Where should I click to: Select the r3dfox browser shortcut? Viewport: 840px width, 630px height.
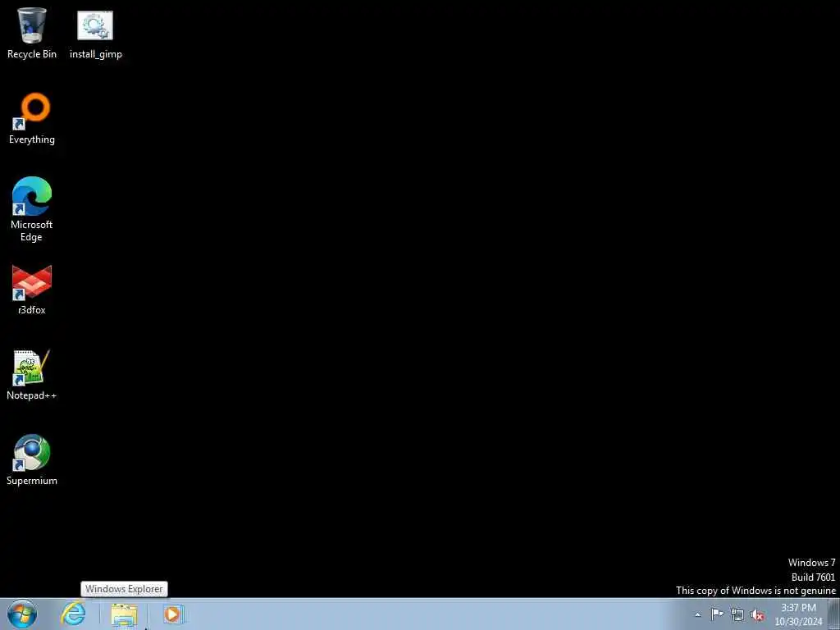[x=32, y=290]
